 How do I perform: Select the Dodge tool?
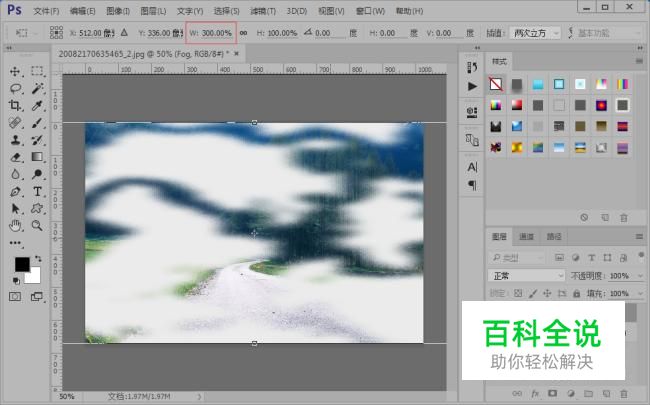click(37, 174)
